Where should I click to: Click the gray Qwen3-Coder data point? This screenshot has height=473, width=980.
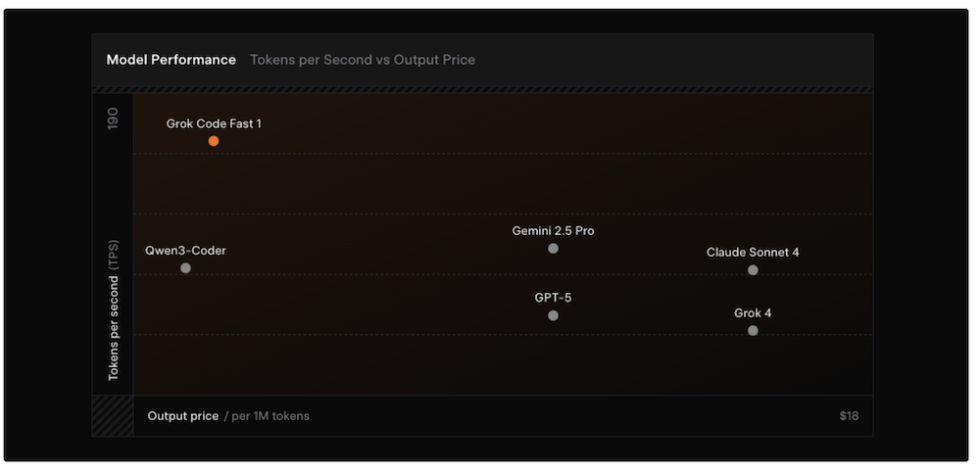click(185, 268)
